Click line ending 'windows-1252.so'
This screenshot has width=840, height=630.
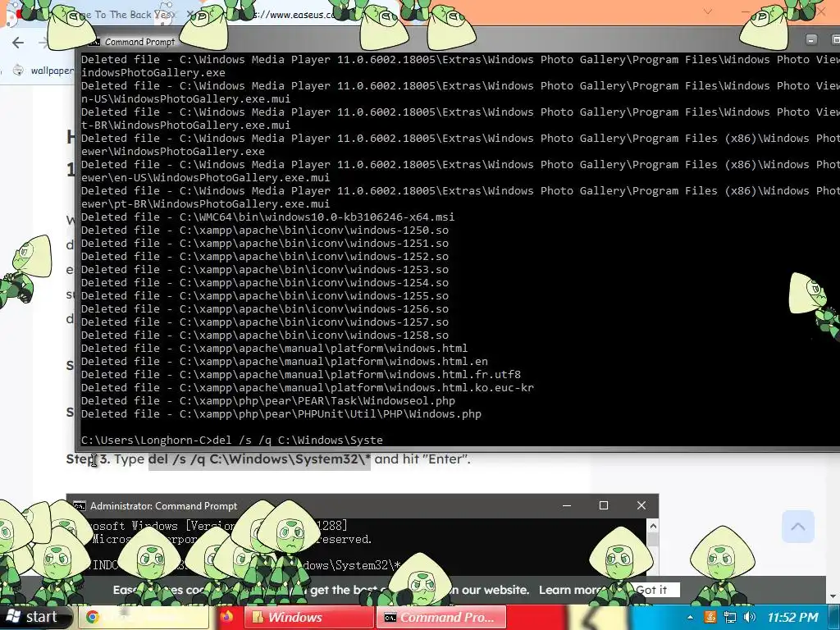point(265,257)
